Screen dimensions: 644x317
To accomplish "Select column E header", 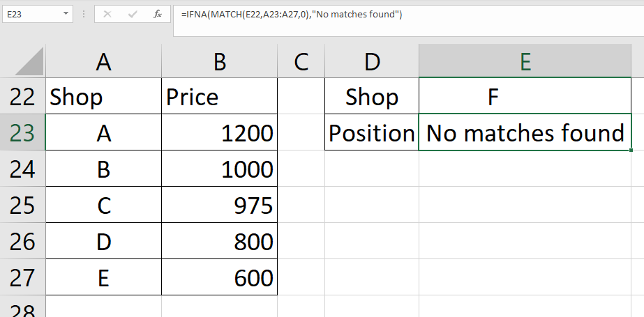I will (x=525, y=63).
